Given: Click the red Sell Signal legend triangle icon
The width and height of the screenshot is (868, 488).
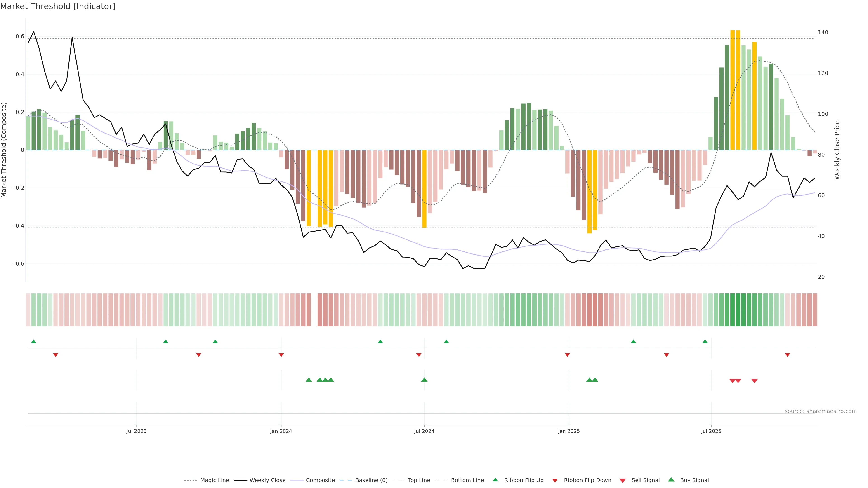Looking at the screenshot, I should click(622, 481).
